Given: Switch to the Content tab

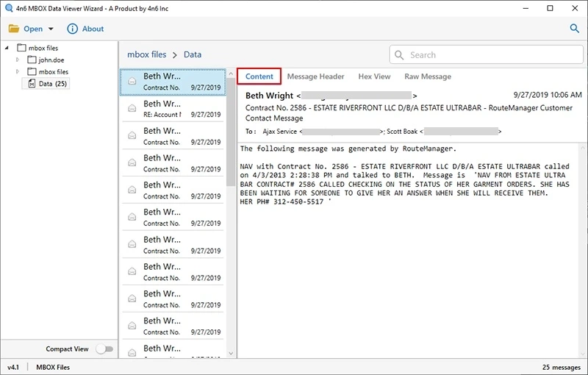Looking at the screenshot, I should pyautogui.click(x=259, y=76).
